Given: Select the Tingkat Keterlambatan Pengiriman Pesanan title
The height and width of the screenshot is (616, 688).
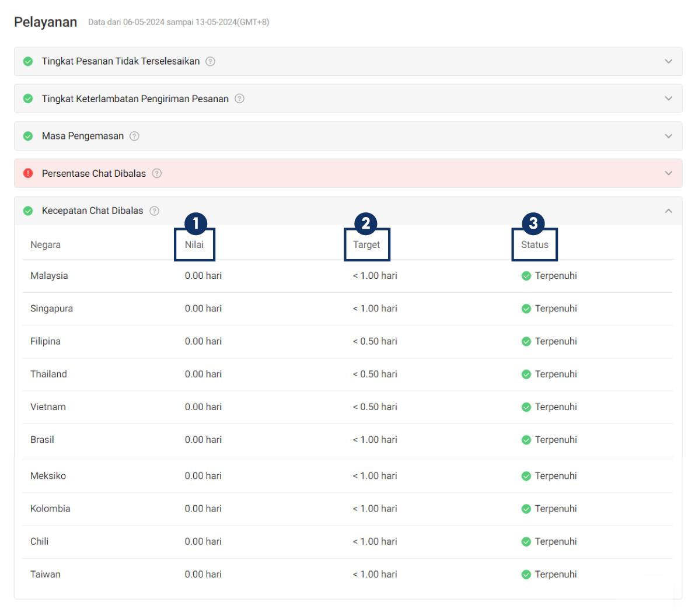Looking at the screenshot, I should pos(135,99).
